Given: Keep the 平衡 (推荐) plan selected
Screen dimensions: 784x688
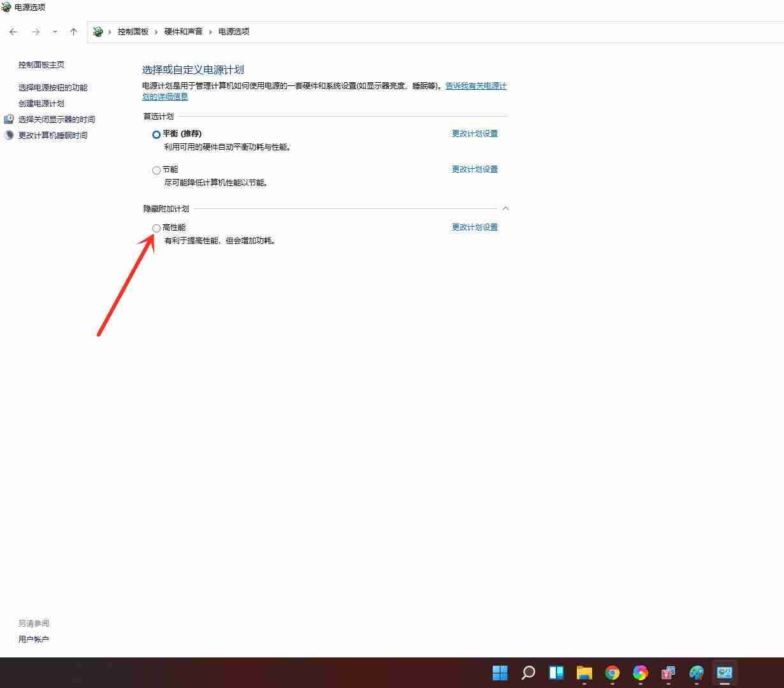Looking at the screenshot, I should tap(156, 134).
